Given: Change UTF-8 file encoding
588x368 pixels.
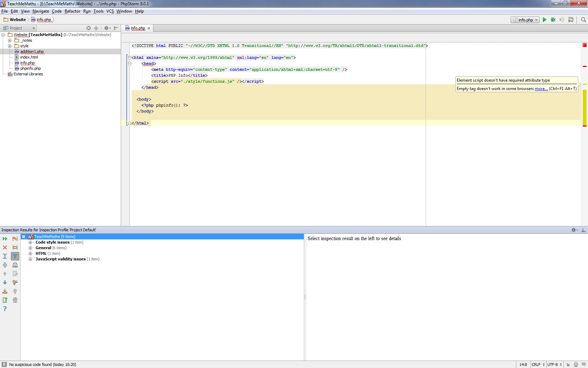Looking at the screenshot, I should click(x=554, y=364).
